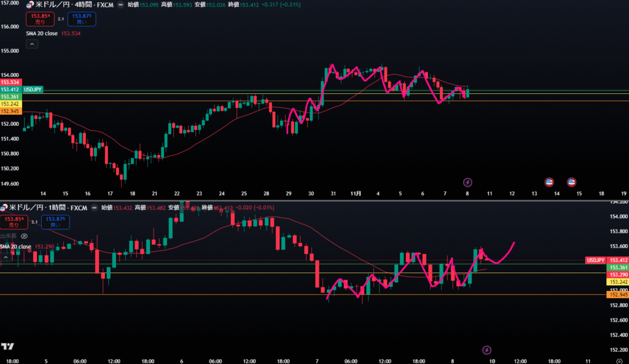
Task: Click the purple lightning event icon on top chart
Action: (x=467, y=182)
